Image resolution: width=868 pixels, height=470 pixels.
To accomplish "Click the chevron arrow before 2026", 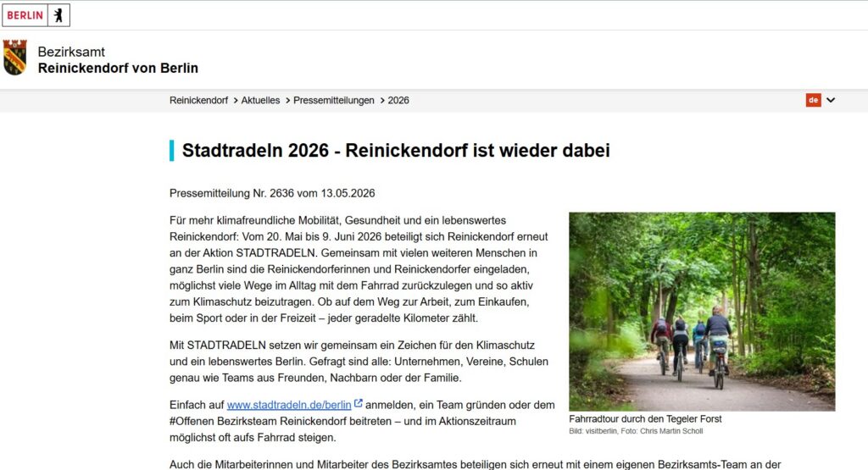I will pyautogui.click(x=382, y=100).
